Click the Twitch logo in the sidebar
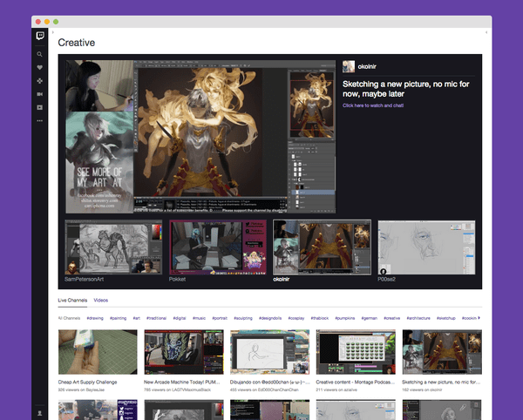 40,37
